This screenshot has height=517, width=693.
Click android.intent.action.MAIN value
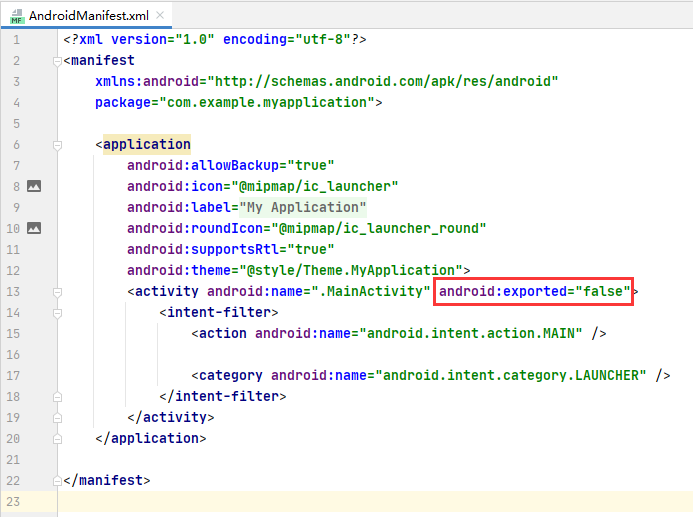coord(471,333)
